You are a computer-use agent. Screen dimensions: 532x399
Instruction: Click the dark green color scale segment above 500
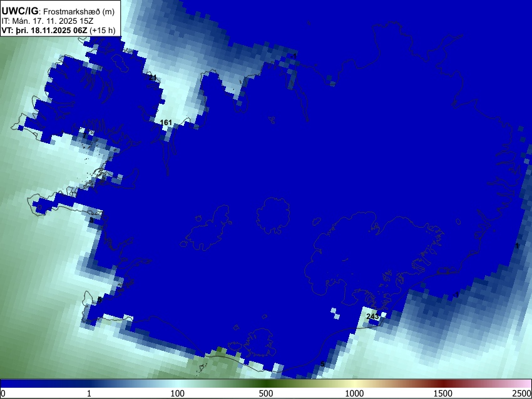tap(265, 383)
